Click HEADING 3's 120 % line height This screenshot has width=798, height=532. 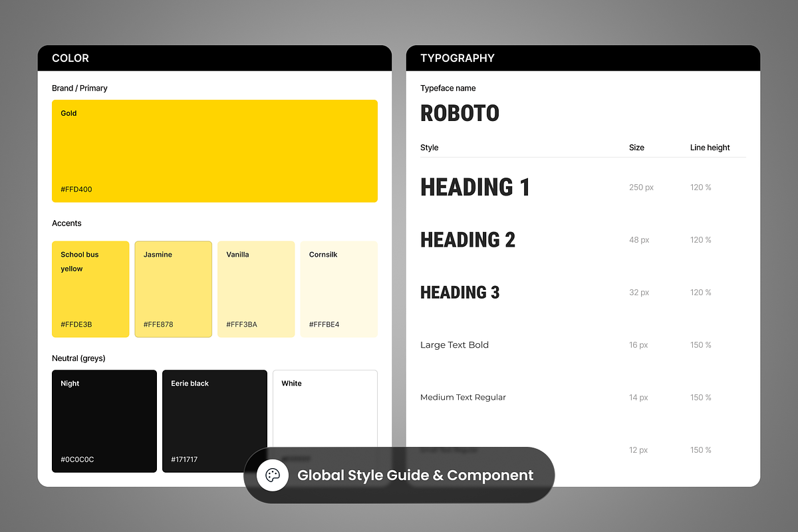click(x=701, y=293)
